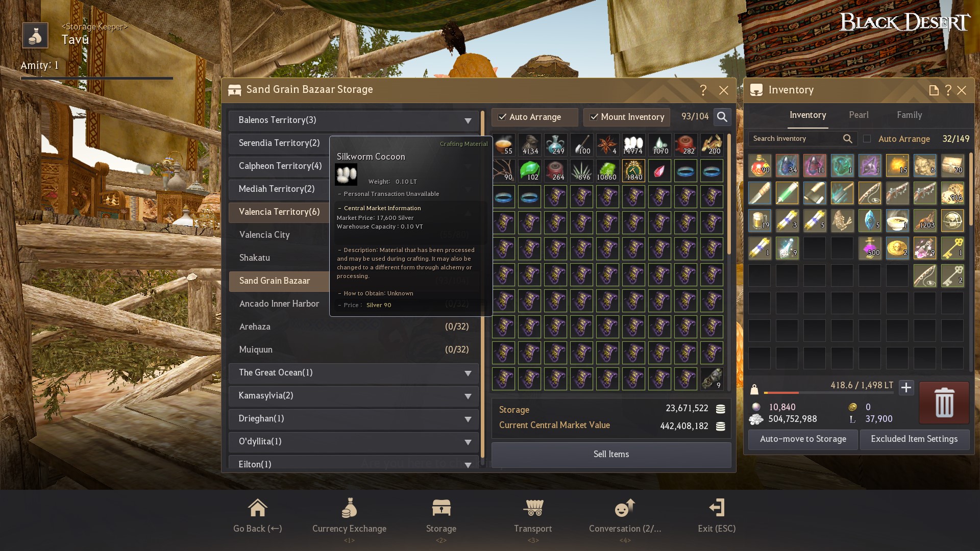Select the inventory gold coin stack of 916
Screen dimensions: 980x551
(952, 193)
